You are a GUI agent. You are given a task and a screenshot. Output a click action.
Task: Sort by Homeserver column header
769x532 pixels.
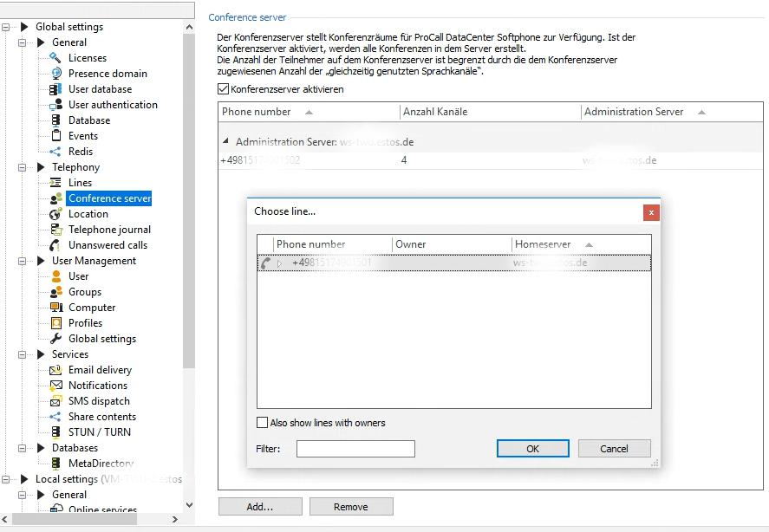tap(543, 244)
